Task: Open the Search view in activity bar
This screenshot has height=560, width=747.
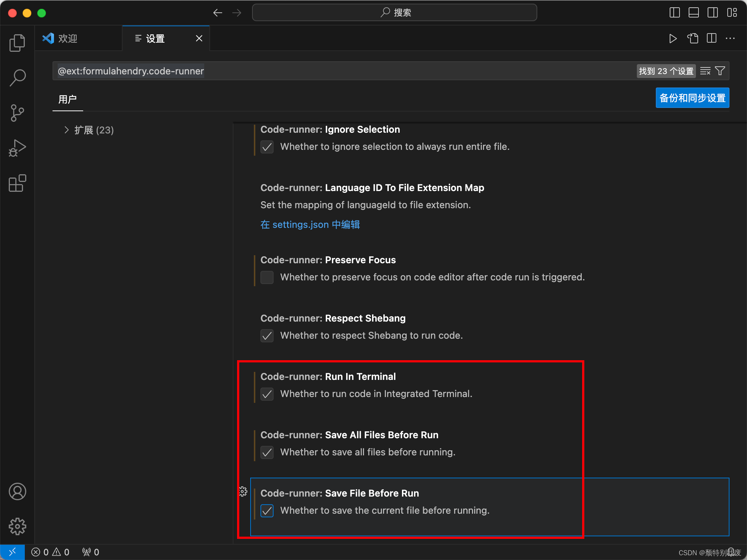Action: point(17,78)
